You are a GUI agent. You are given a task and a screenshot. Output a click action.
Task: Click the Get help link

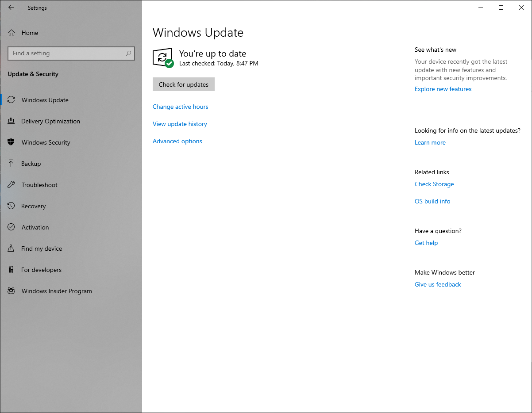[426, 243]
